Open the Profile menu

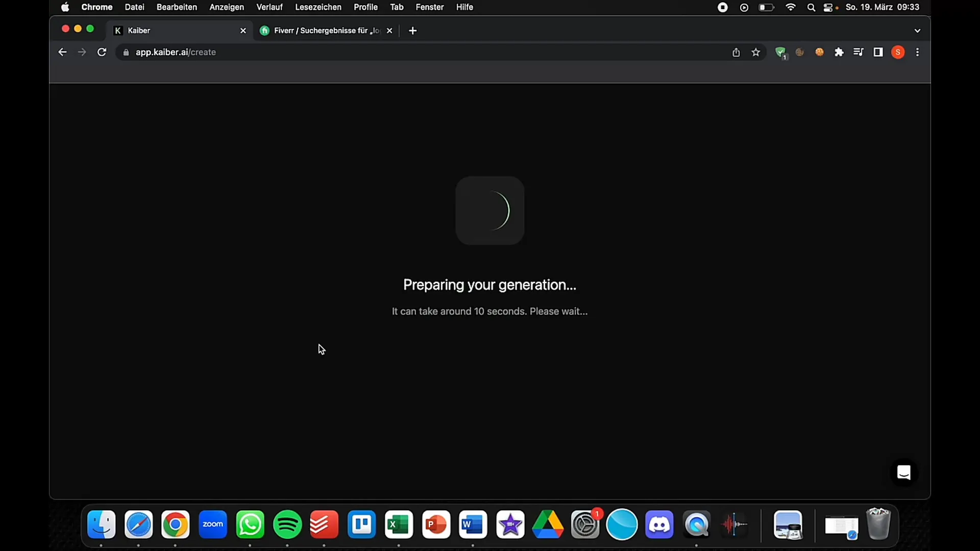tap(365, 7)
